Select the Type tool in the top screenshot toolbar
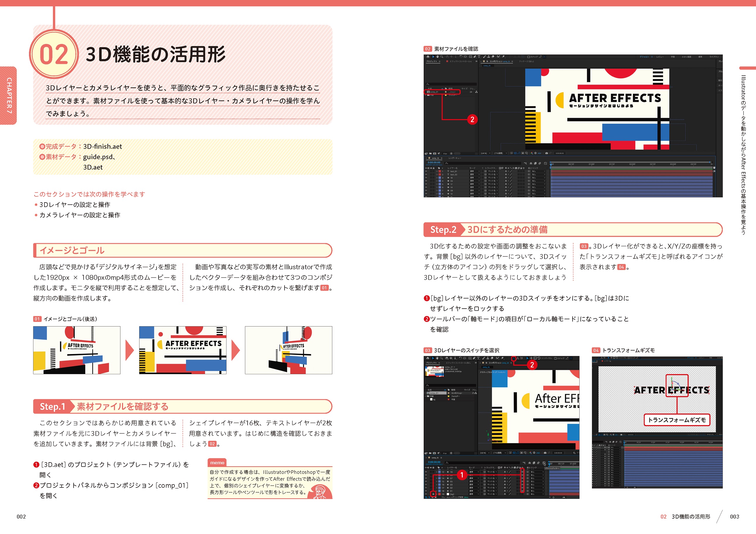 point(479,57)
